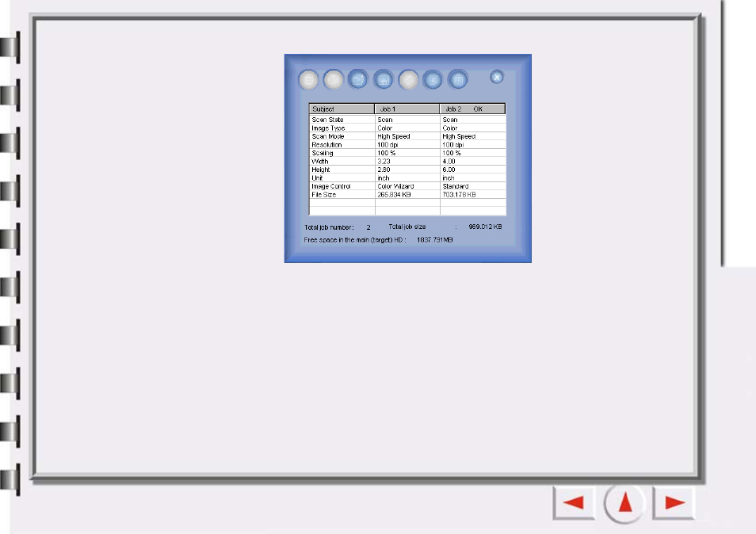Save the jobs with the floppy disk icon
Screen dimensions: 756x534
(384, 80)
